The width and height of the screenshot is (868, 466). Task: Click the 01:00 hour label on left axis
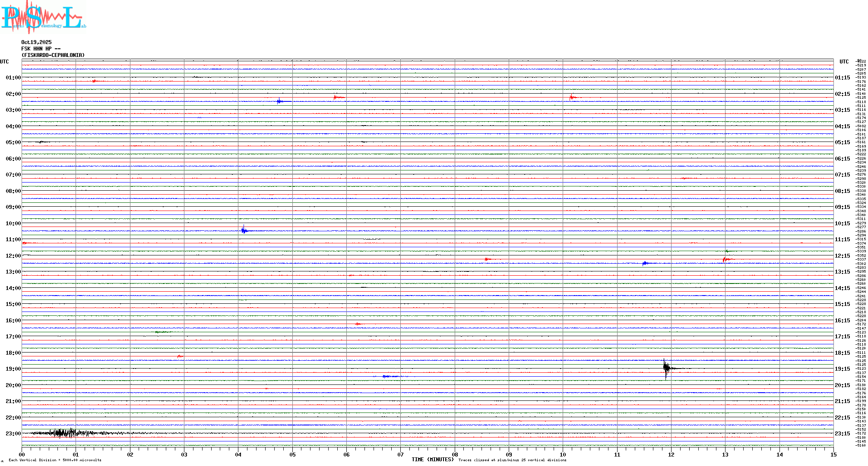13,78
